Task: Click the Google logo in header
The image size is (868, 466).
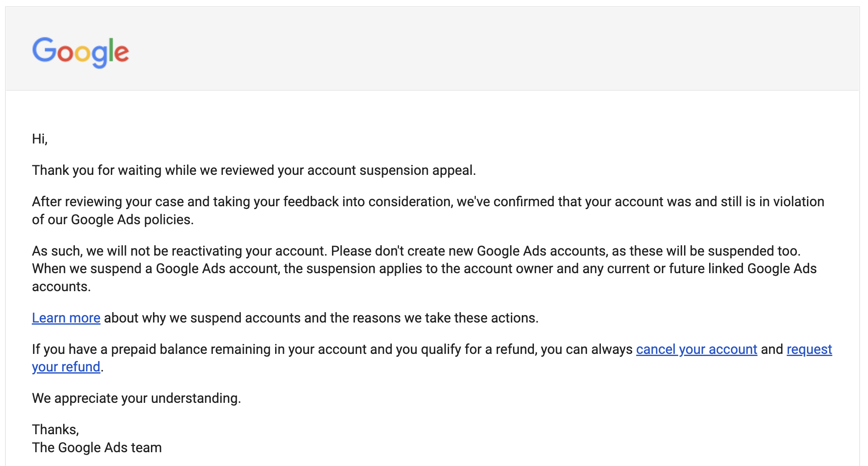Action: (81, 52)
